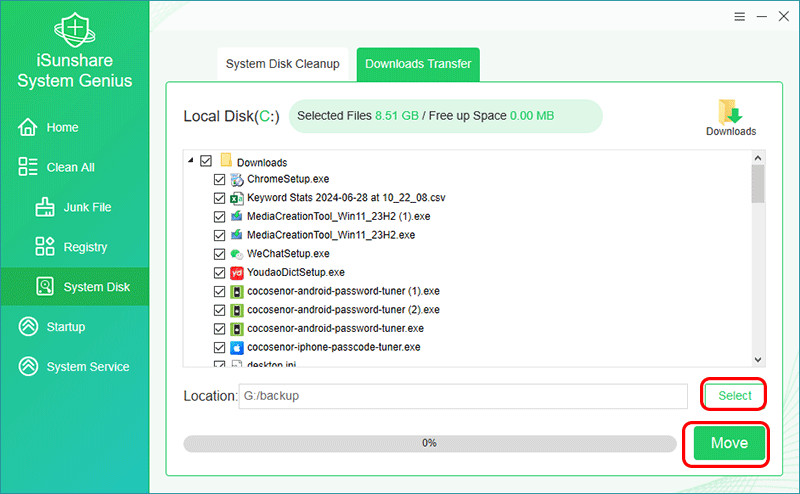Click the file list scroll down arrow
Viewport: 800px width, 494px height.
coord(757,359)
